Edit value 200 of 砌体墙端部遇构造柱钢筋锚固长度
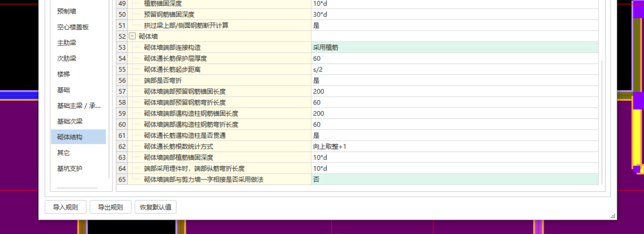Viewport: 644px width, 234px height. click(x=455, y=113)
